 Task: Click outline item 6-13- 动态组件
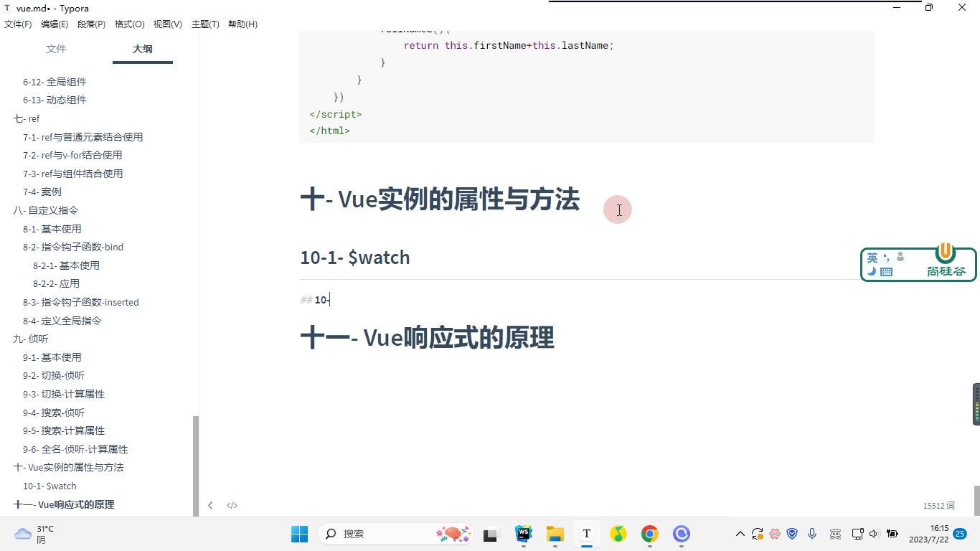(x=55, y=100)
